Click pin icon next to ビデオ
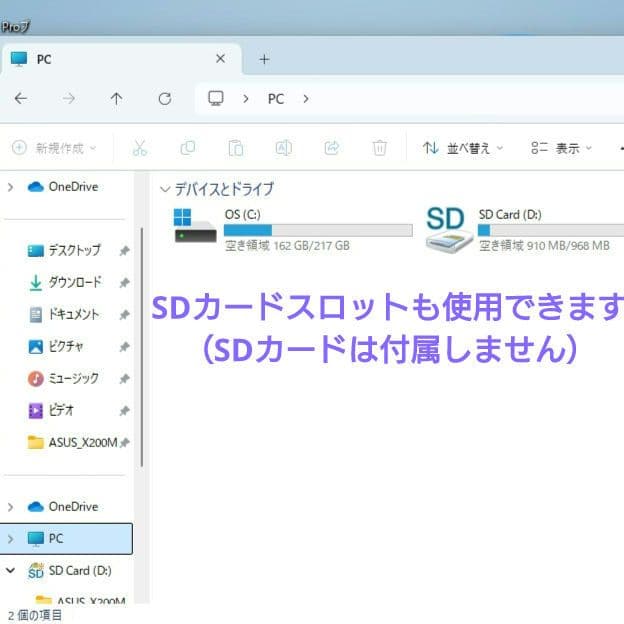Screen dimensions: 624x624 click(x=125, y=410)
